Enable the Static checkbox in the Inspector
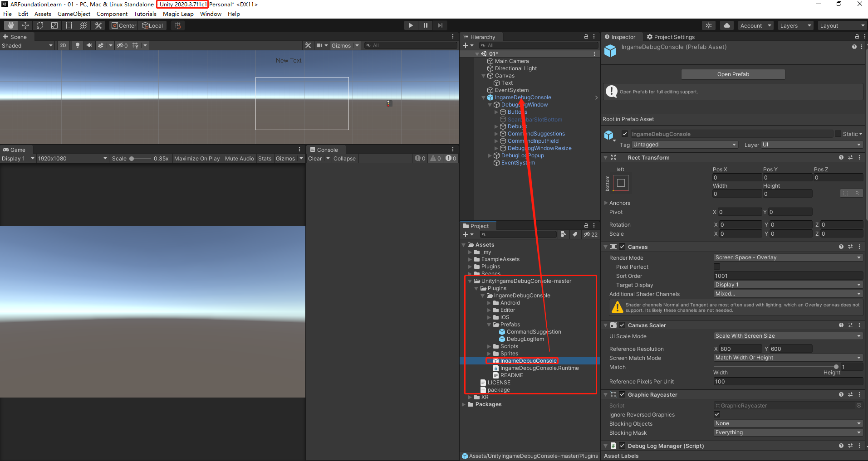 [839, 134]
